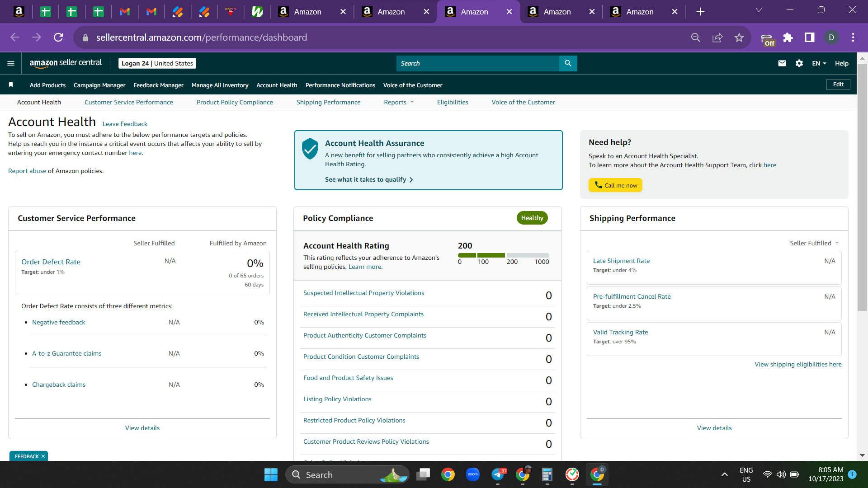Open Listing Policy Violations link

pyautogui.click(x=337, y=399)
